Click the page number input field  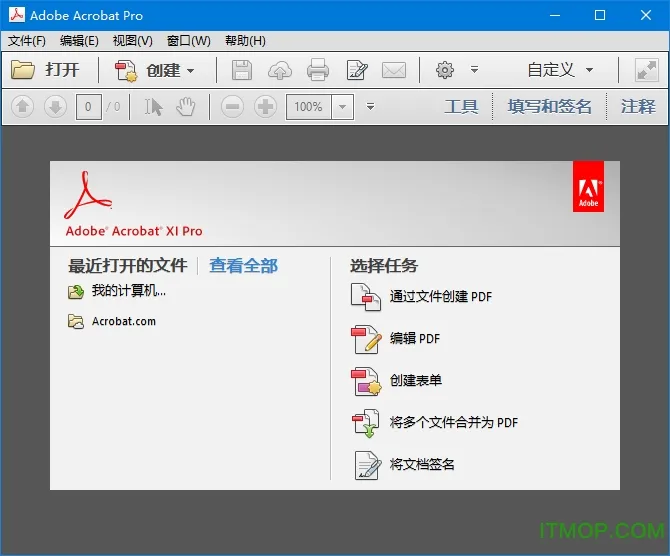[88, 106]
